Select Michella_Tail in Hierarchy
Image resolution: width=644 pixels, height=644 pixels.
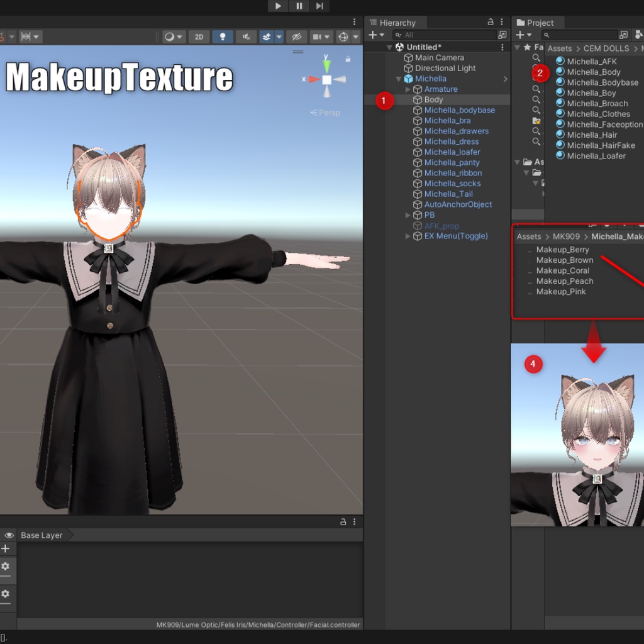tap(448, 194)
